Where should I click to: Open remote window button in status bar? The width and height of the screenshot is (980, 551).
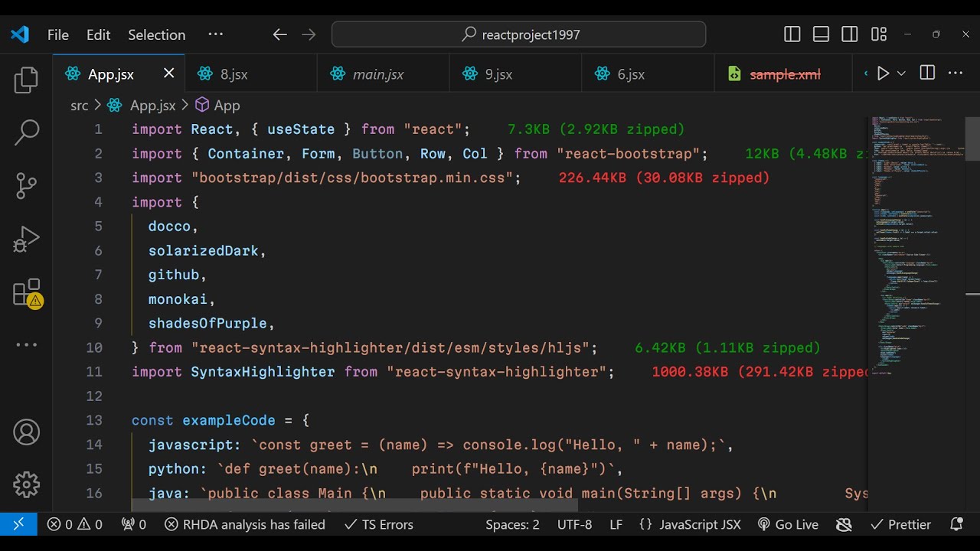tap(18, 524)
